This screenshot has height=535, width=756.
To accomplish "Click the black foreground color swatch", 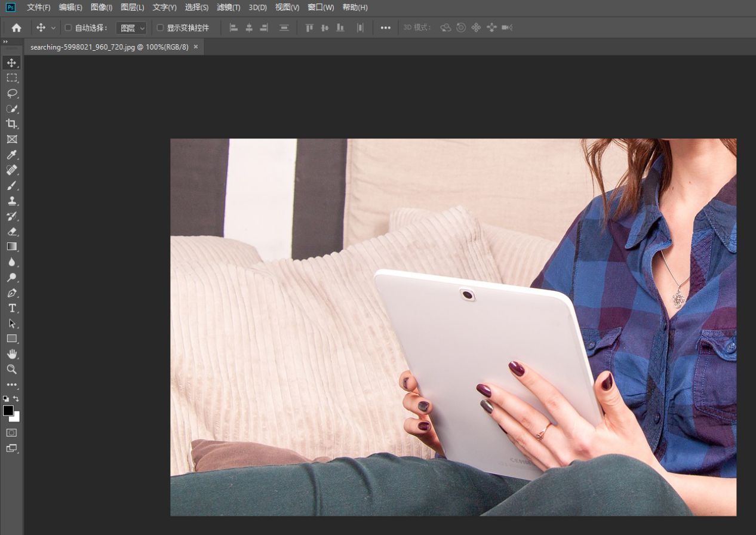I will 8,410.
